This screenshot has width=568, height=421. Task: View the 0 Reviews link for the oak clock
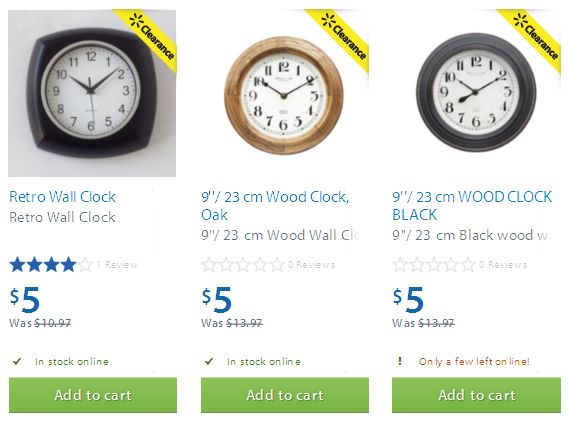pos(312,265)
